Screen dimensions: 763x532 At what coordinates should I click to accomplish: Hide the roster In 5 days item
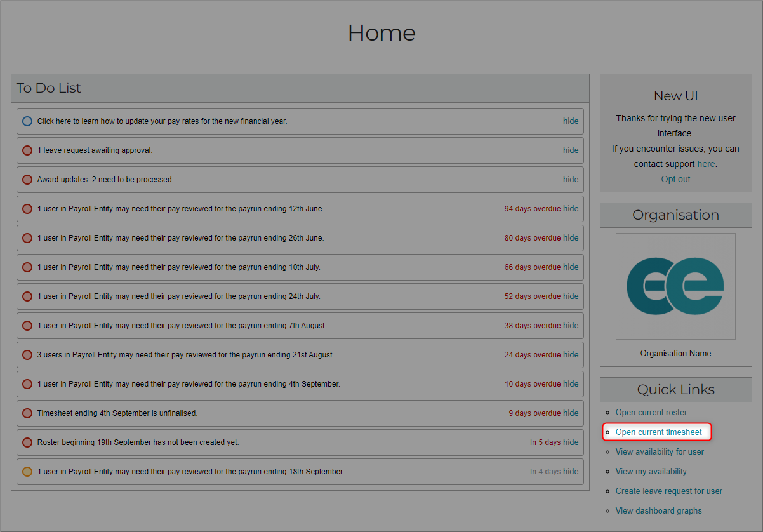coord(571,442)
